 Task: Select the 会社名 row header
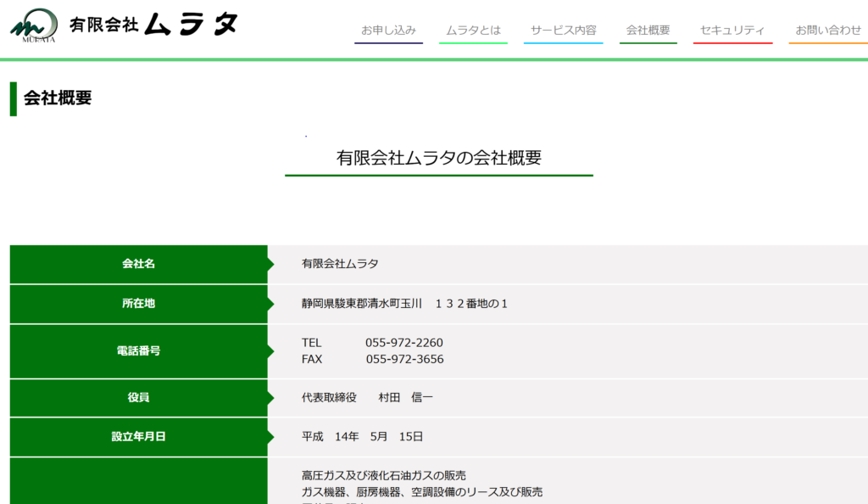138,264
